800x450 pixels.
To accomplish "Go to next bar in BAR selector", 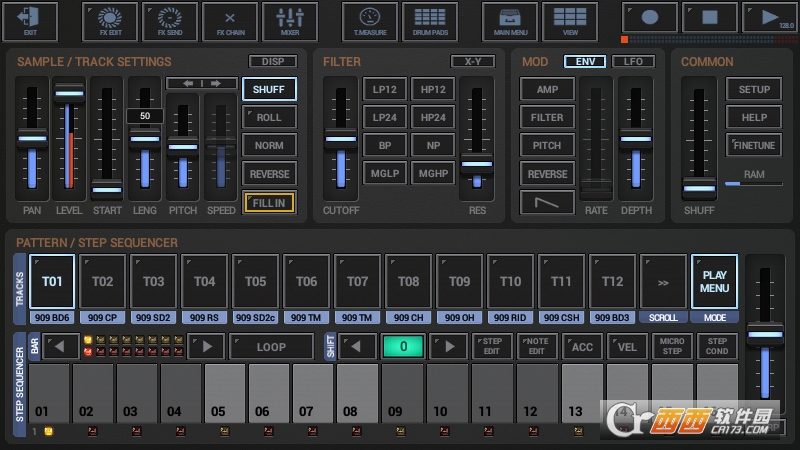I will [x=207, y=347].
